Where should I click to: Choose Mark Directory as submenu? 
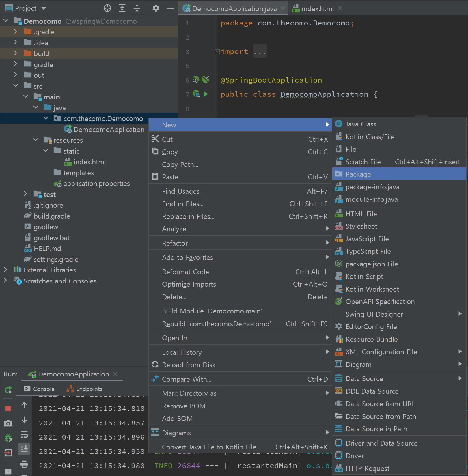pyautogui.click(x=240, y=393)
